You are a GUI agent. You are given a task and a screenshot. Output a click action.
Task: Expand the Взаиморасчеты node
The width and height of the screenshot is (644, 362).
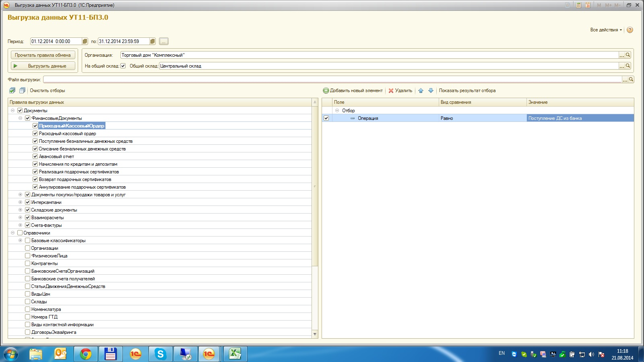click(x=20, y=218)
